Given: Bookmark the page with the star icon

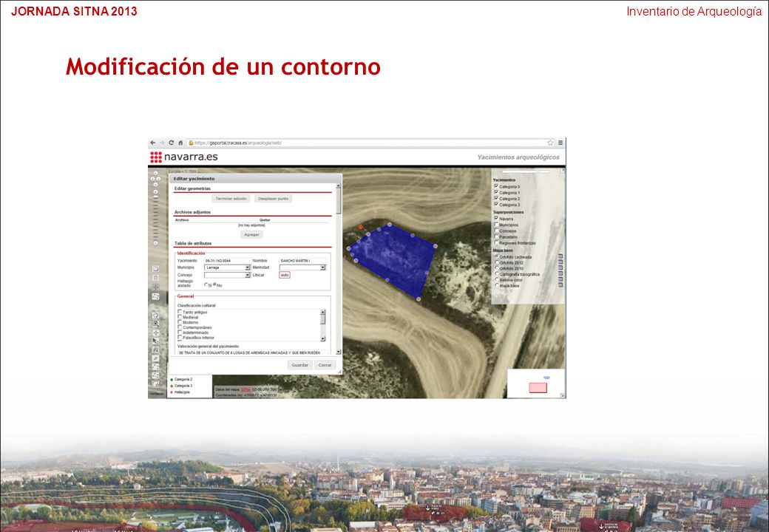Looking at the screenshot, I should pyautogui.click(x=550, y=143).
